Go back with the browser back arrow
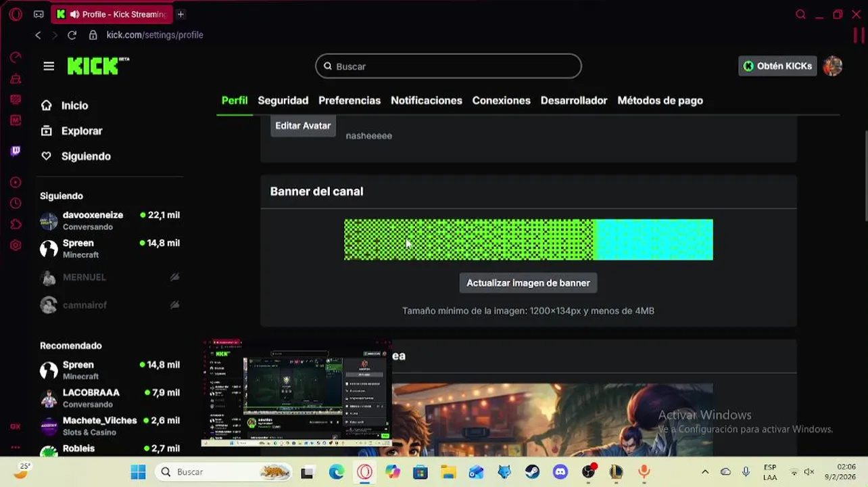Screen dimensions: 868x487 point(38,35)
